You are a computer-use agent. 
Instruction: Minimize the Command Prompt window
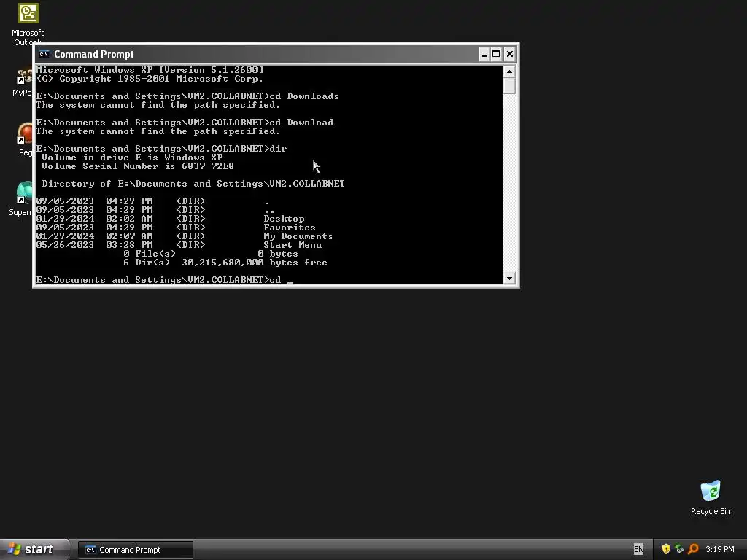click(x=484, y=54)
